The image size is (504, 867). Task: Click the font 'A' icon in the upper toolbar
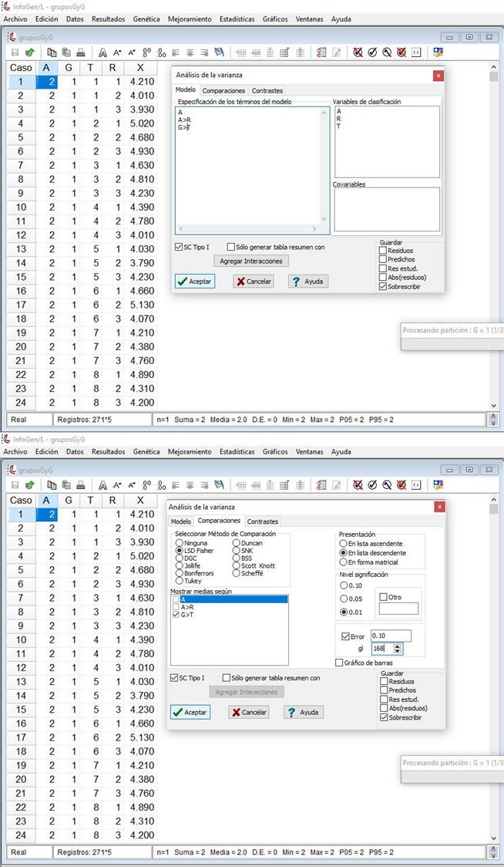pos(102,52)
